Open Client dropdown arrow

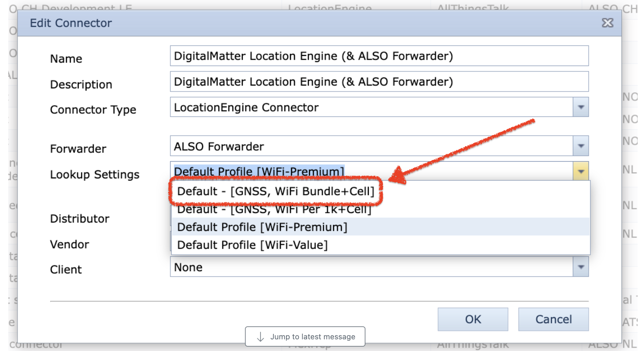(x=580, y=267)
